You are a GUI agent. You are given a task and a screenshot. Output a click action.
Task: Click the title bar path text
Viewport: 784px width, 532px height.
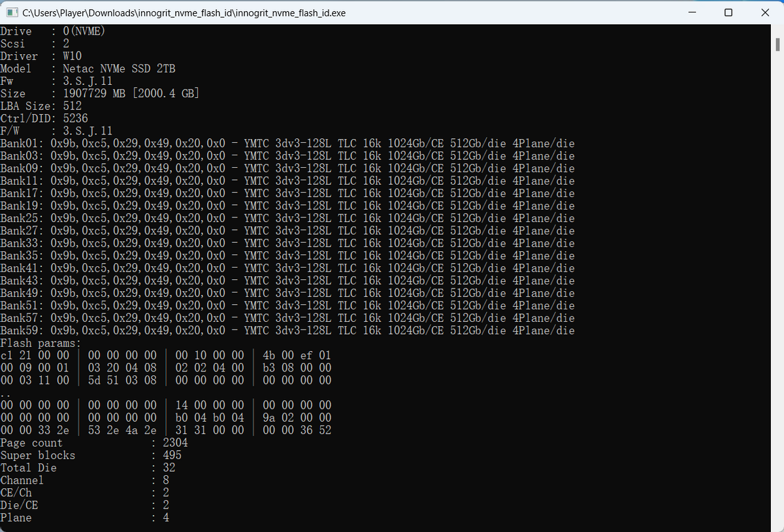[x=184, y=12]
